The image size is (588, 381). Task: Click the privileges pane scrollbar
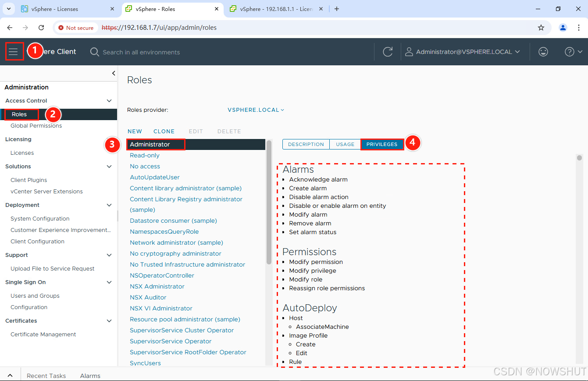point(579,158)
